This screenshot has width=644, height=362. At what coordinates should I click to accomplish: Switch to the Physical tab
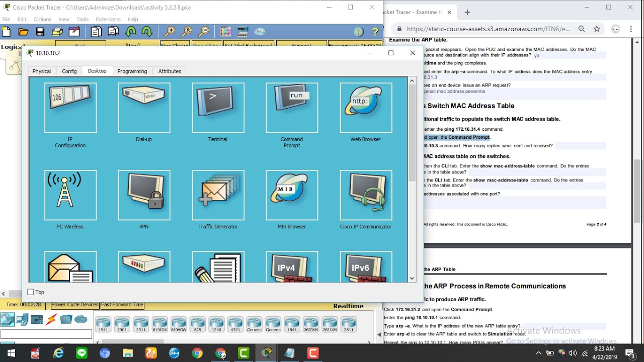(42, 71)
